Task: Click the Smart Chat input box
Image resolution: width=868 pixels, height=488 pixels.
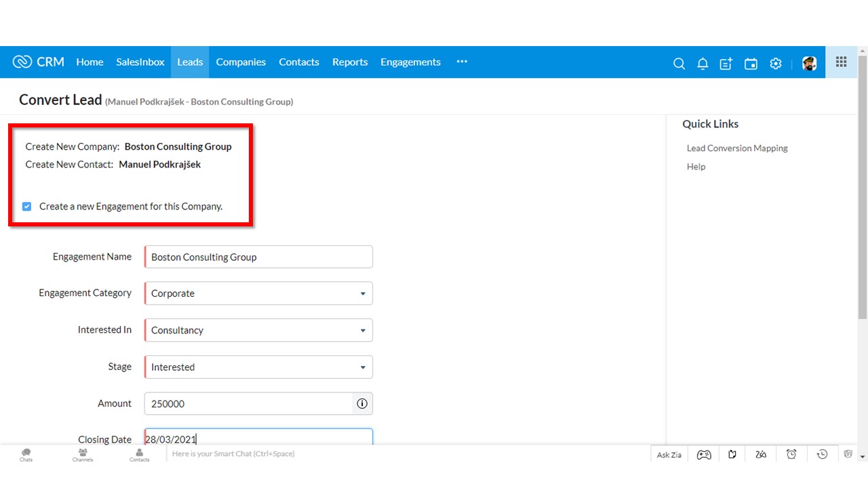Action: coord(407,454)
